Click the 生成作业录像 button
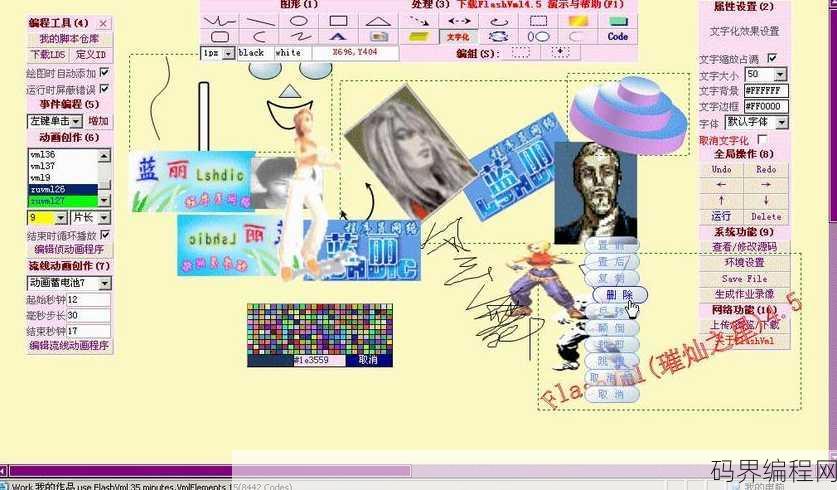The image size is (837, 490). (x=744, y=294)
